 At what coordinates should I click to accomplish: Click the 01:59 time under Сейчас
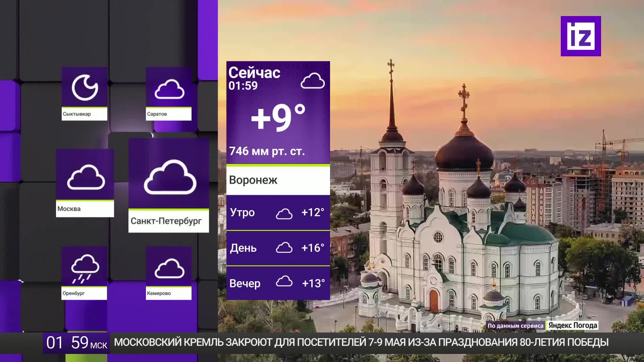(243, 86)
